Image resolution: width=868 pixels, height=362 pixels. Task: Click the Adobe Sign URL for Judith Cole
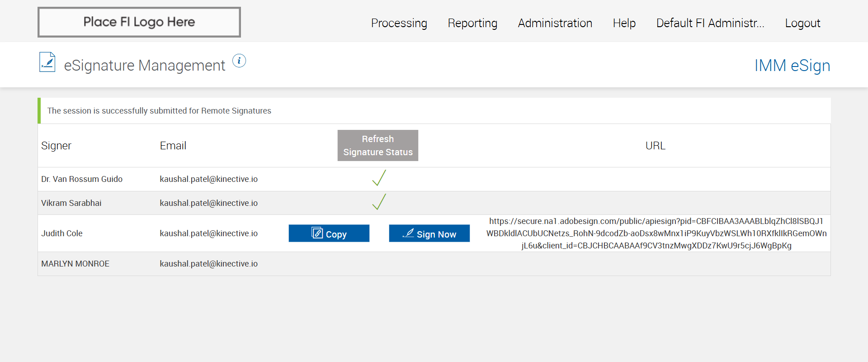point(656,233)
